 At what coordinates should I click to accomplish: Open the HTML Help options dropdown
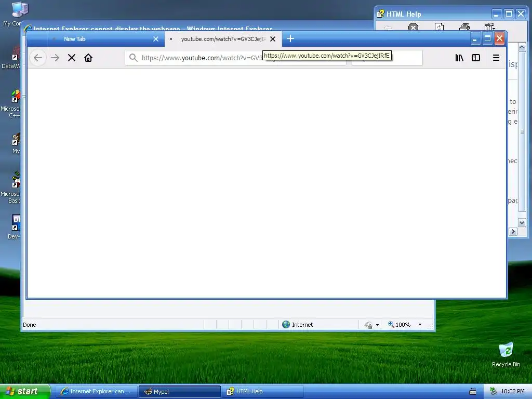pos(489,27)
